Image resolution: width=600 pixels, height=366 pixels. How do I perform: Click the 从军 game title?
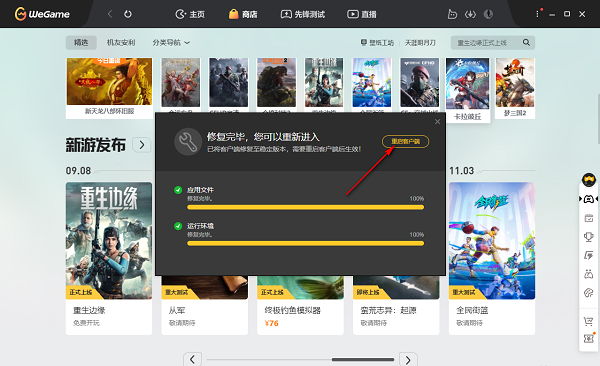(x=177, y=310)
